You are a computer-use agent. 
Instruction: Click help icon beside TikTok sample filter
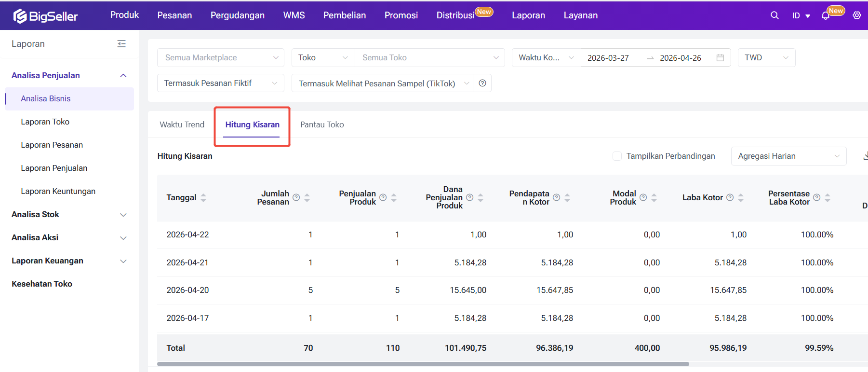[x=482, y=83]
